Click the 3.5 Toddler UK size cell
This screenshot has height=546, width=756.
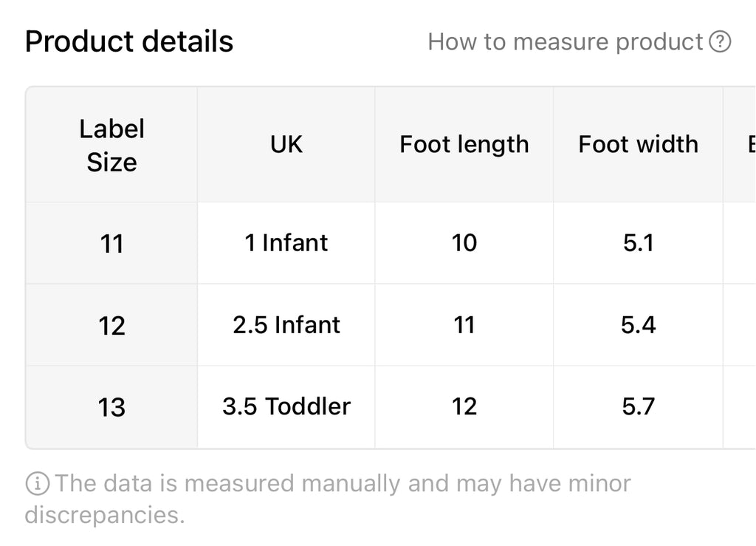286,407
